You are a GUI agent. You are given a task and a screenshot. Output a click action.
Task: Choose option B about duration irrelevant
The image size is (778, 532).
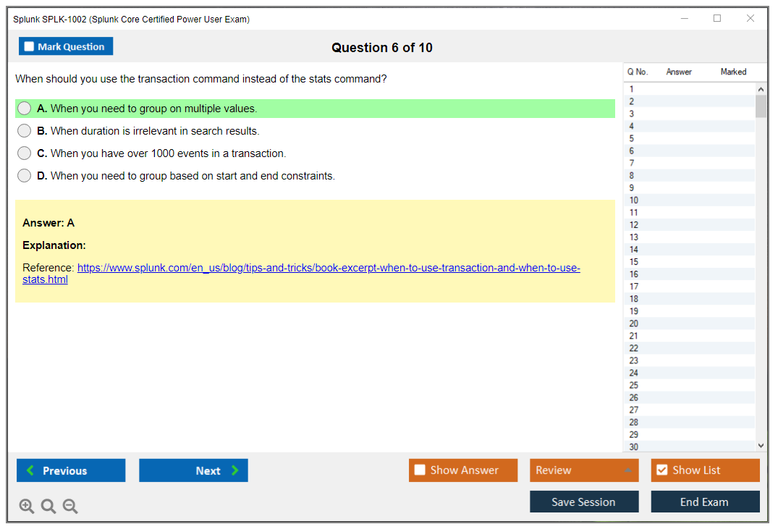pyautogui.click(x=25, y=131)
